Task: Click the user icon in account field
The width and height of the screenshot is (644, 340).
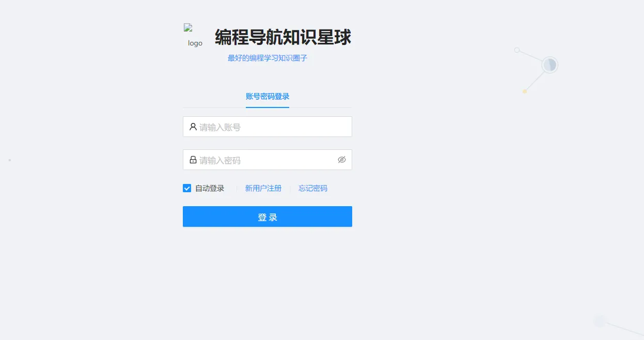Action: (193, 127)
